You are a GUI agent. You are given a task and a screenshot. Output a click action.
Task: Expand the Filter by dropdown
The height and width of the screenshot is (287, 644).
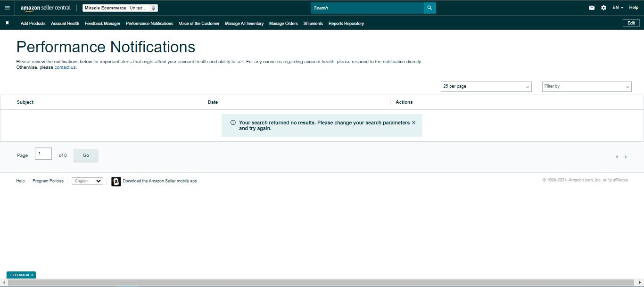tap(587, 87)
